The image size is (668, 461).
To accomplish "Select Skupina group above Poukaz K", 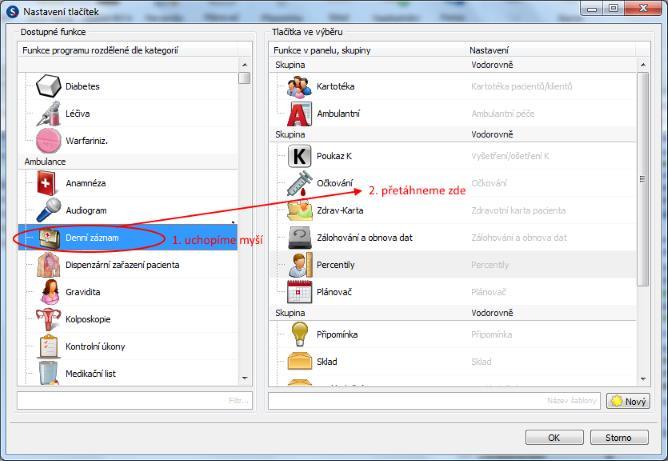I will point(454,134).
